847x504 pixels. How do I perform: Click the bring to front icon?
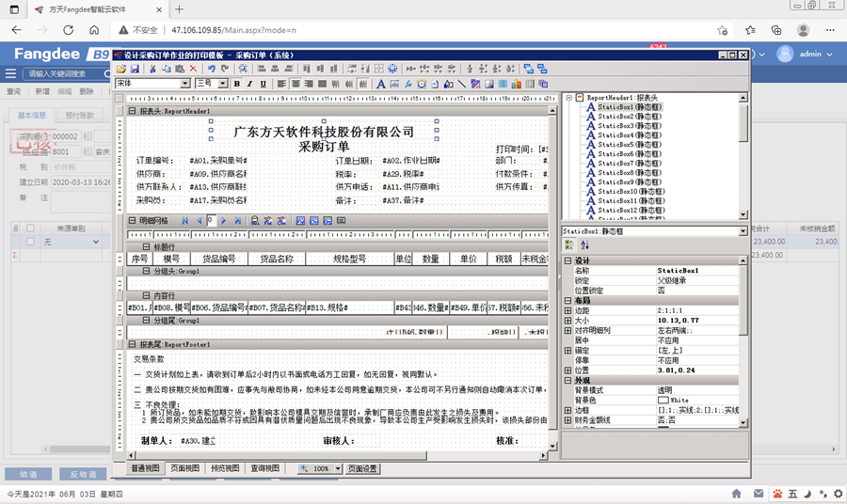[528, 69]
